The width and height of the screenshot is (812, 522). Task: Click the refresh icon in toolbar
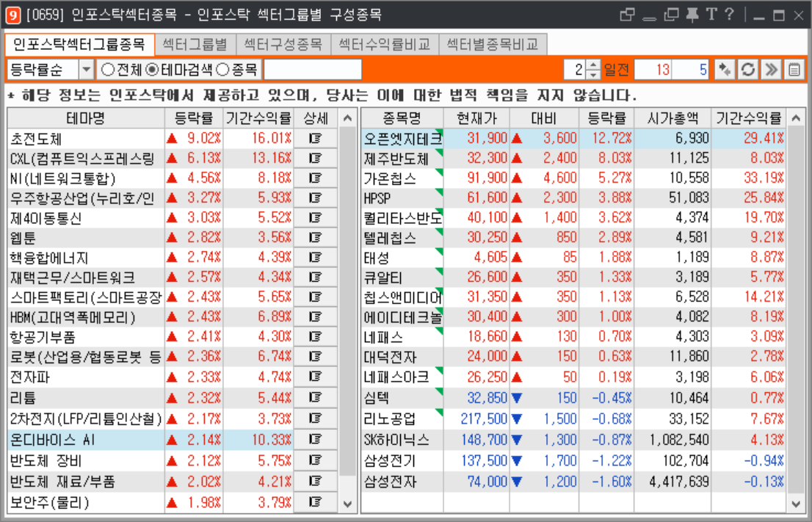748,70
